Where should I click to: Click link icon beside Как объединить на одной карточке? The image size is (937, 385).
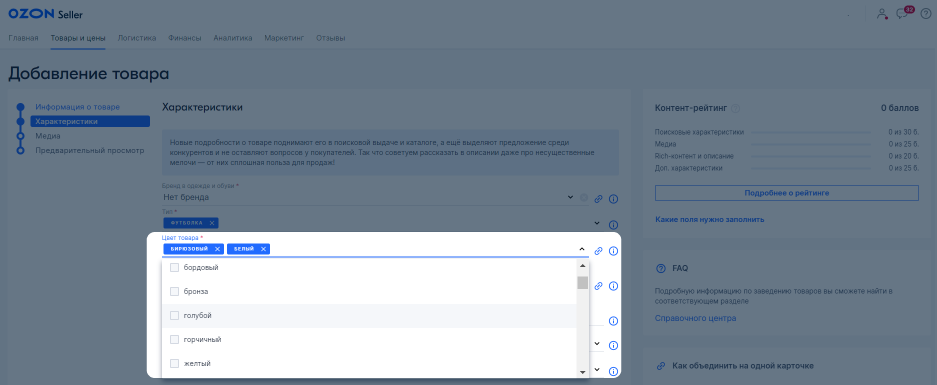click(661, 365)
